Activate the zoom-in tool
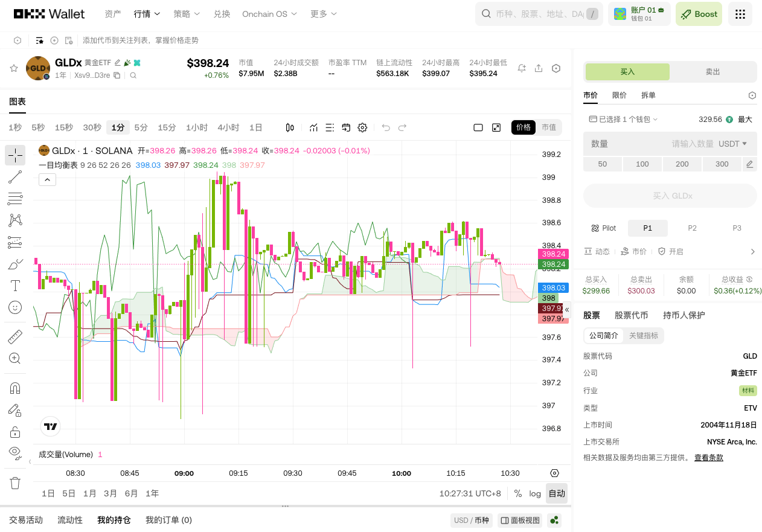This screenshot has height=532, width=762. point(15,358)
